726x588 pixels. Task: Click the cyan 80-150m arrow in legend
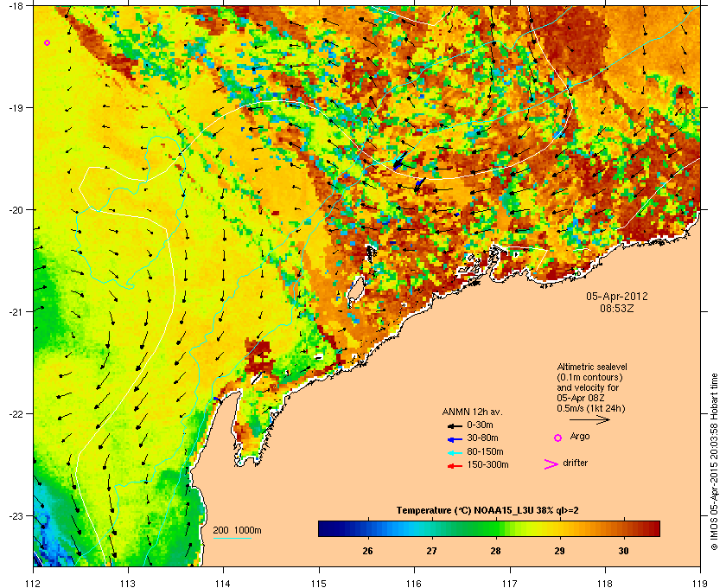pos(455,453)
